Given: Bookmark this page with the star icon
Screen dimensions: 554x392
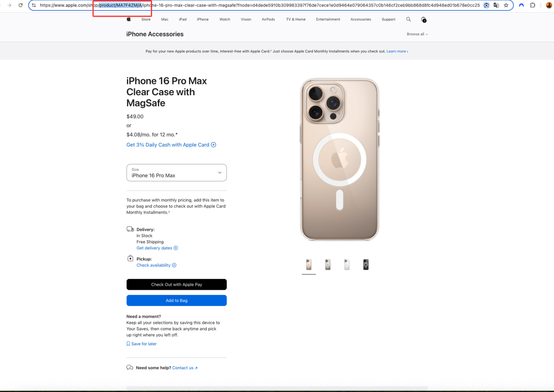Looking at the screenshot, I should click(x=506, y=5).
